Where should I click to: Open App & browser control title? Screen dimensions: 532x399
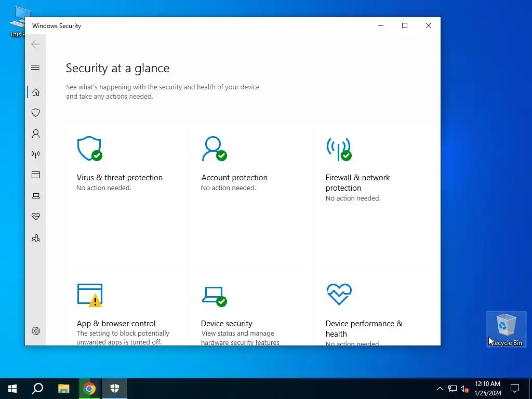[116, 323]
